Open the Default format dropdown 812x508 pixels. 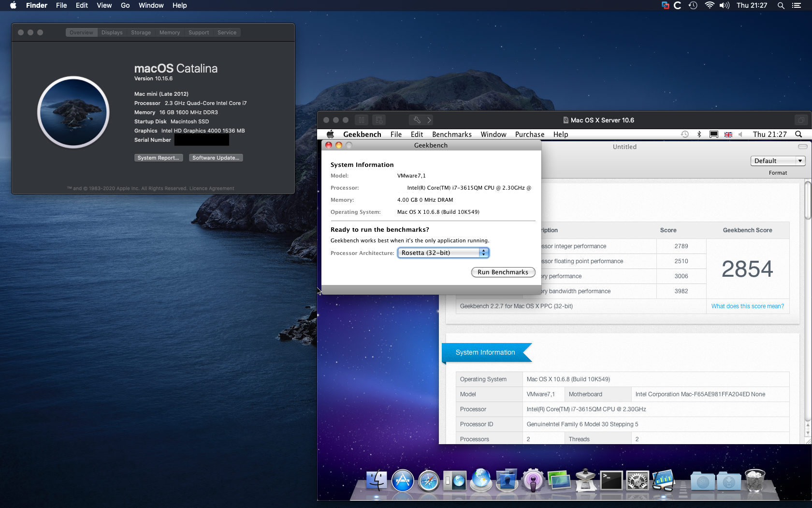point(778,161)
